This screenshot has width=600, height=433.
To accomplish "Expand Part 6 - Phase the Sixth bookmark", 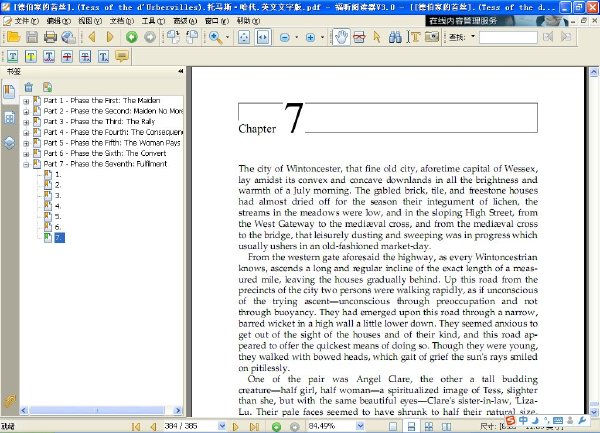I will tap(26, 154).
